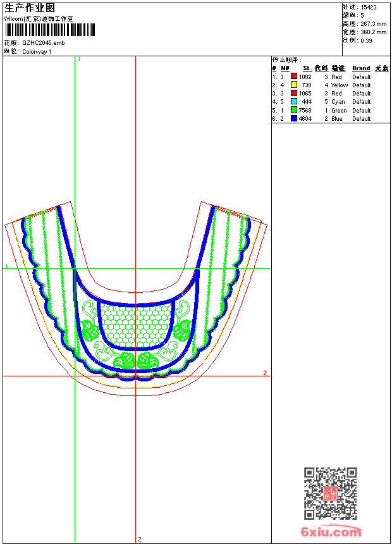Open the 6xiu.com watermark link

click(x=331, y=532)
